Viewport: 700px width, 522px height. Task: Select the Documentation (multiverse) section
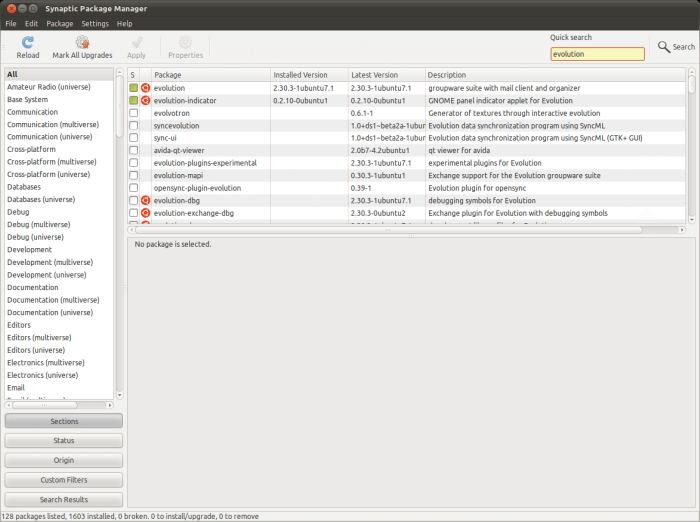[x=59, y=300]
